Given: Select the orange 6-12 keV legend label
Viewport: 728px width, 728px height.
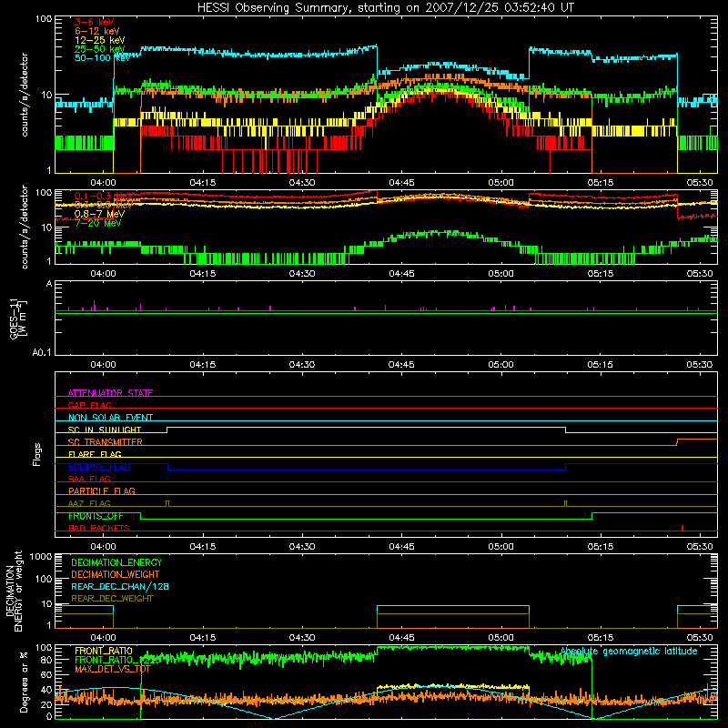Looking at the screenshot, I should click(x=97, y=31).
